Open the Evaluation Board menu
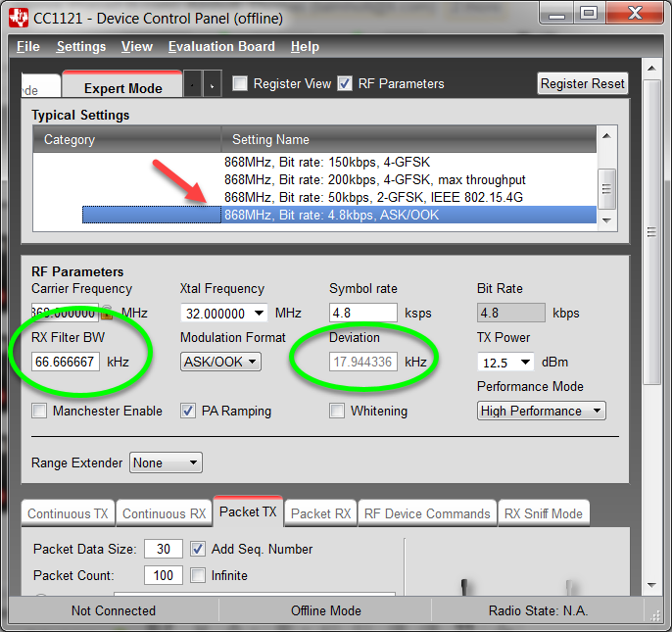Screen dimensions: 672x632 pos(221,46)
